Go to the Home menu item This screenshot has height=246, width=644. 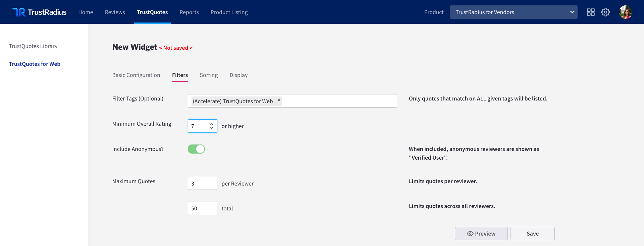[x=86, y=12]
